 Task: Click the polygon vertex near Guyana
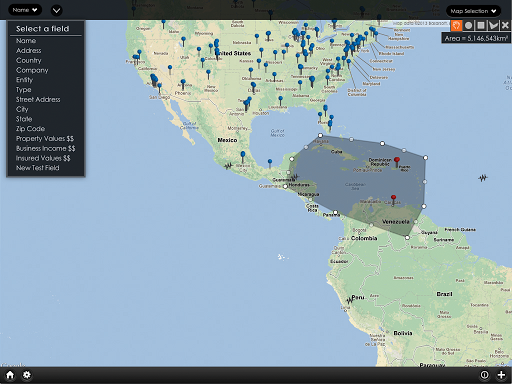coord(407,237)
